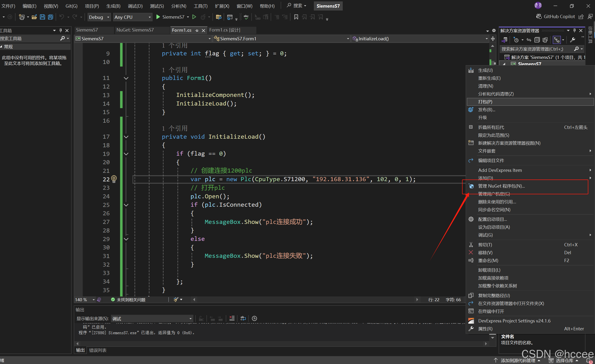
Task: Switch to the Form1.cs [设计] tab
Action: [225, 30]
